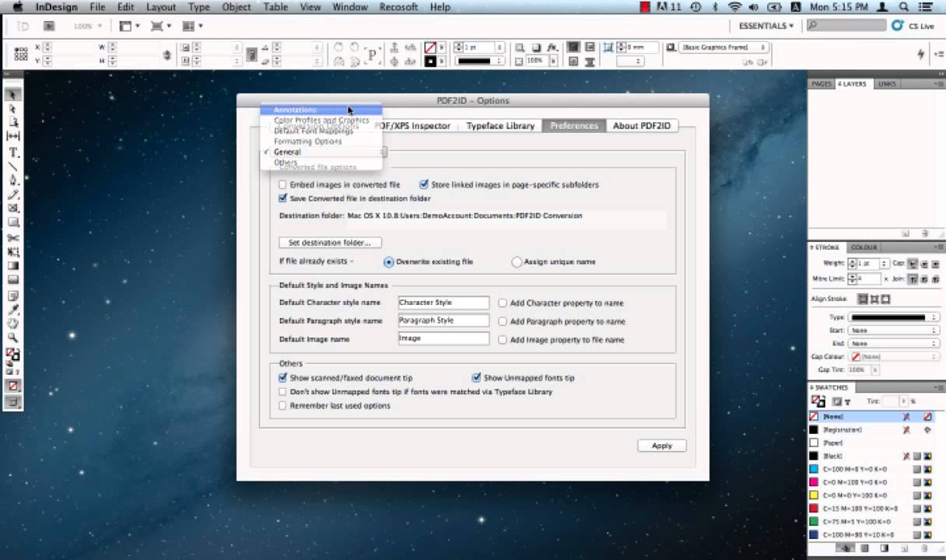Uncheck Save Converted file in destination folder
946x560 pixels.
pyautogui.click(x=283, y=198)
